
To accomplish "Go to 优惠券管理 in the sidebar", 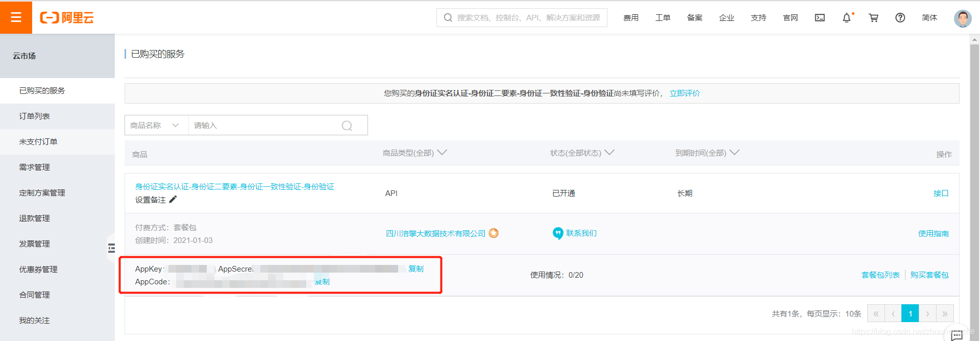I will click(x=57, y=270).
